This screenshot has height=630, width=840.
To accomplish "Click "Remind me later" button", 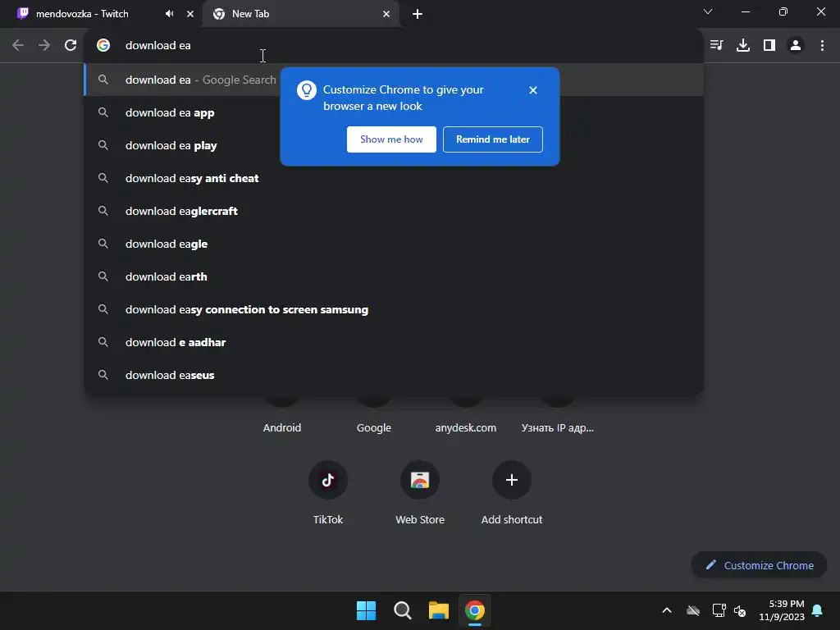I will [x=493, y=139].
